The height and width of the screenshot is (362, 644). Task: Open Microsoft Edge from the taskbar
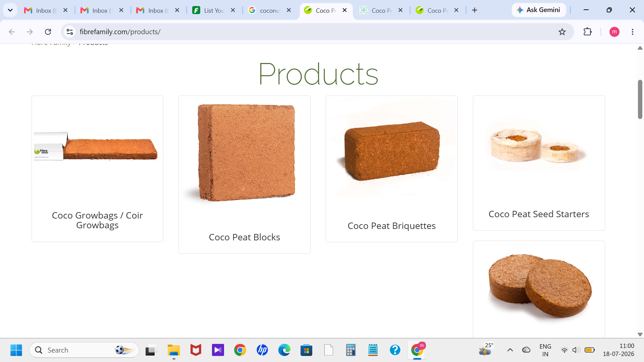point(284,350)
